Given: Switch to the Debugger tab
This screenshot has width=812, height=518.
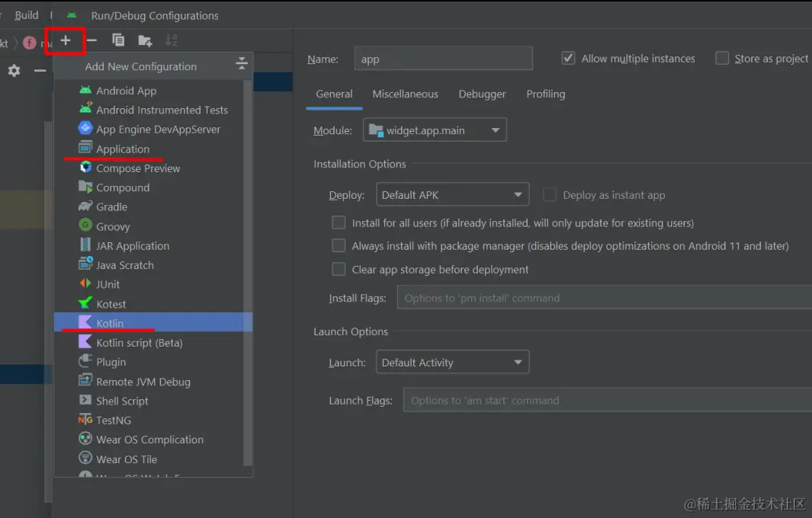Looking at the screenshot, I should [x=482, y=94].
